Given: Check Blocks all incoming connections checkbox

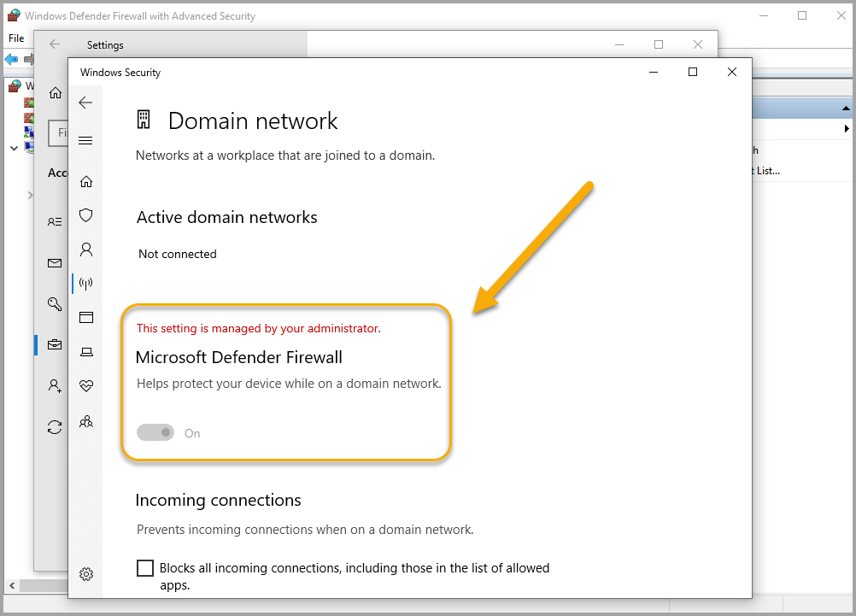Looking at the screenshot, I should click(x=145, y=568).
